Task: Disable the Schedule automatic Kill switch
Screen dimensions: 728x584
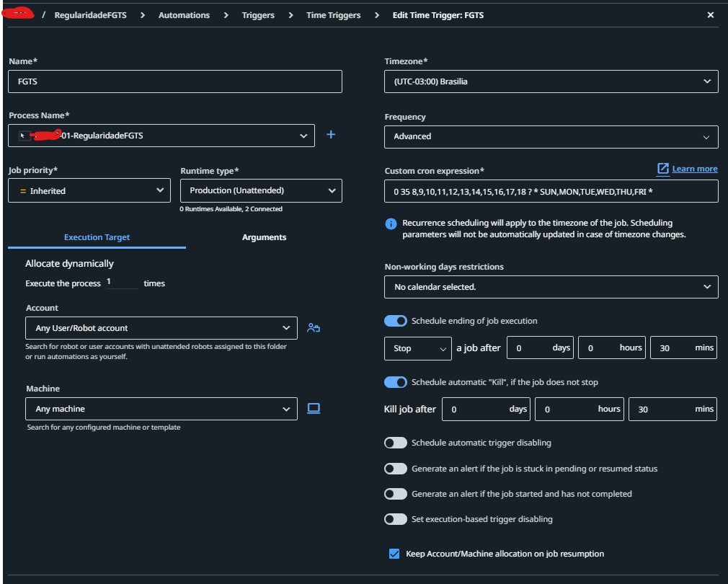Action: (396, 382)
